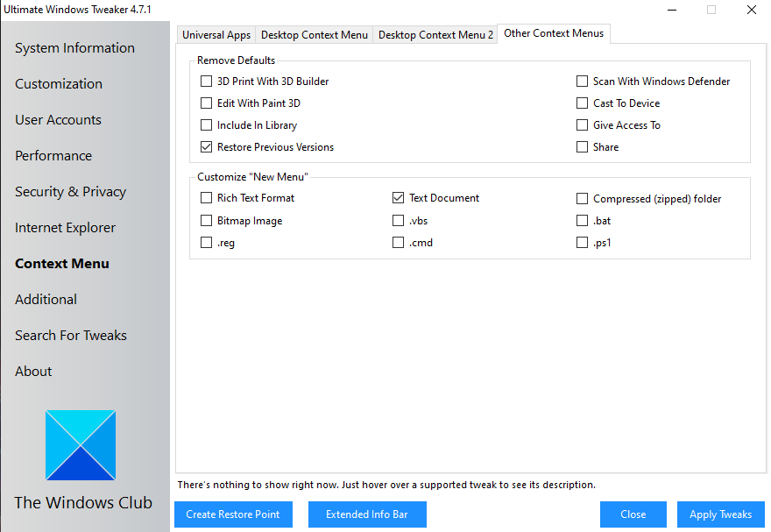Viewport: 771px width, 532px height.
Task: Select Context Menu sidebar item
Action: (x=62, y=264)
